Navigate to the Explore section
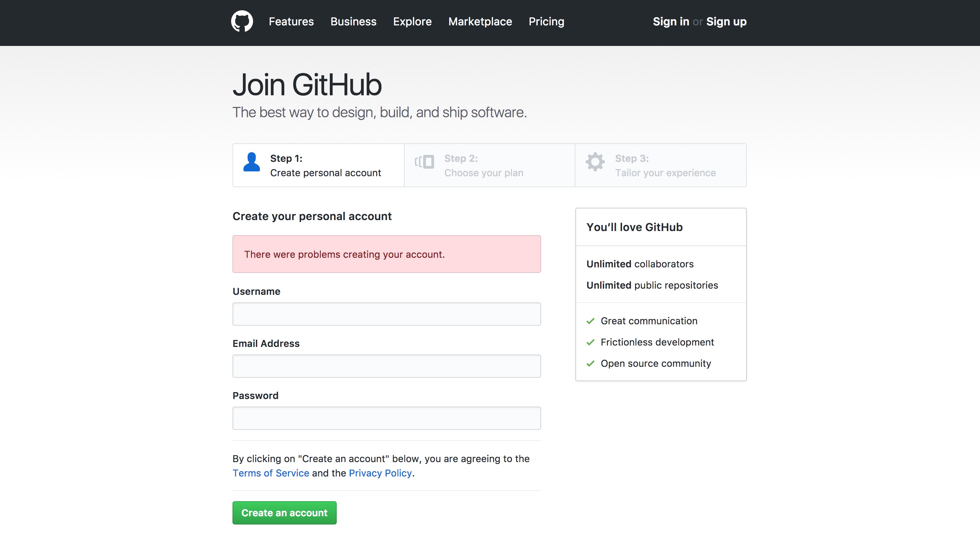The width and height of the screenshot is (980, 543). point(413,22)
